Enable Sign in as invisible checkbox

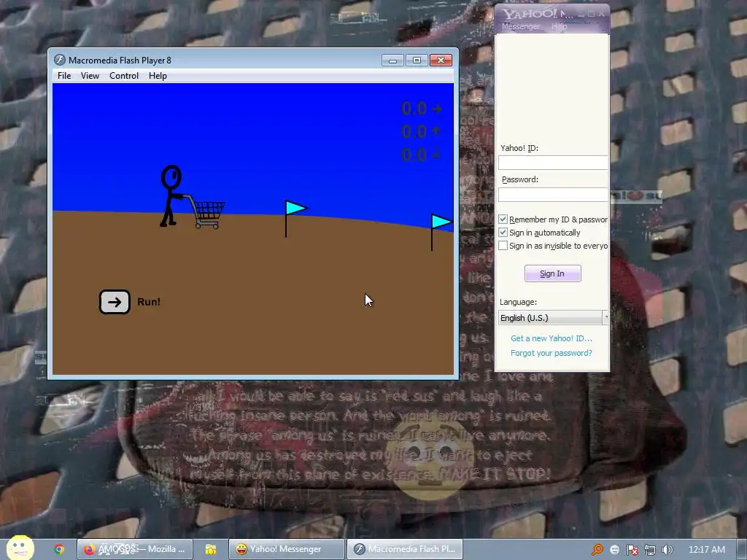503,246
